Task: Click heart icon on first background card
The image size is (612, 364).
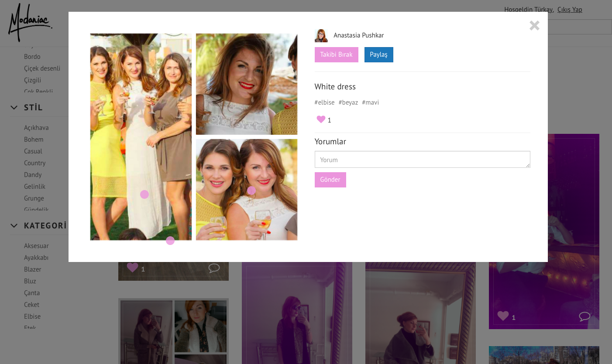Action: pos(132,268)
